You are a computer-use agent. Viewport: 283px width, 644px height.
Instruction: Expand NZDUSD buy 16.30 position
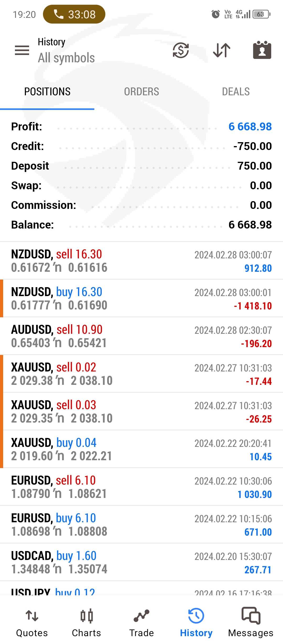[x=141, y=298]
